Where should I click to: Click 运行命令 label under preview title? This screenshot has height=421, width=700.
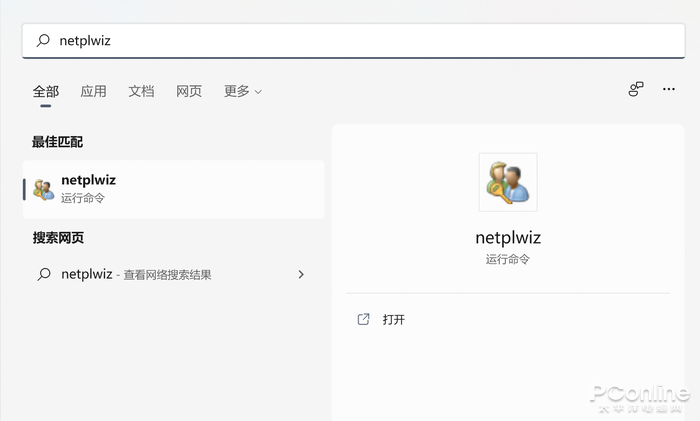[508, 259]
